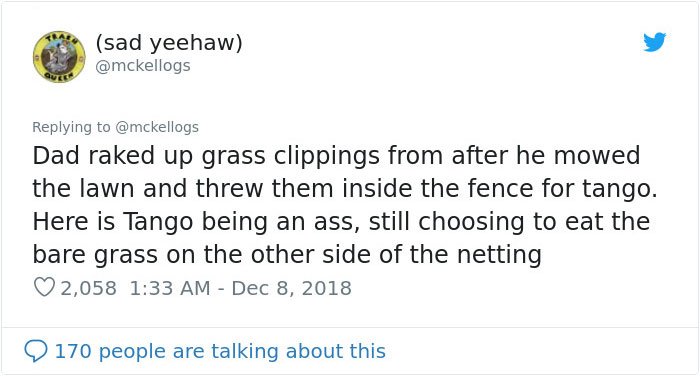The image size is (700, 376).
Task: Open the conversation via speech bubble icon
Action: pos(36,351)
